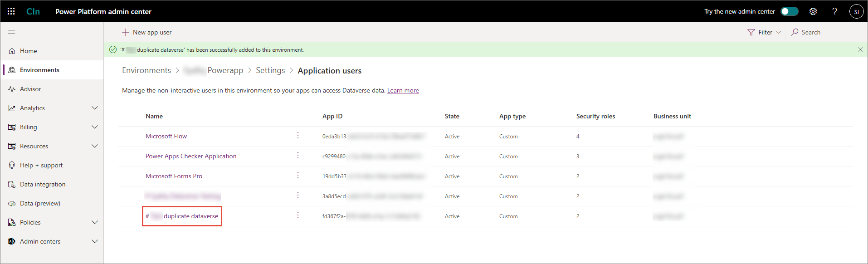Open the duplicate dataverse application user

[x=182, y=216]
